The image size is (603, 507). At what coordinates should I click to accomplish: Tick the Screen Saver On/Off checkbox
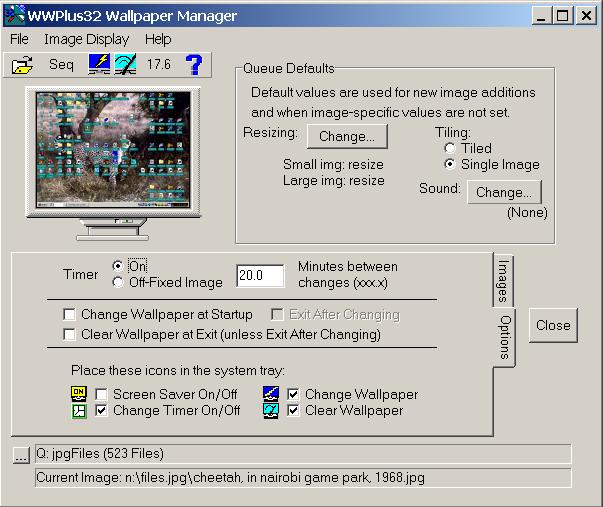click(x=101, y=394)
